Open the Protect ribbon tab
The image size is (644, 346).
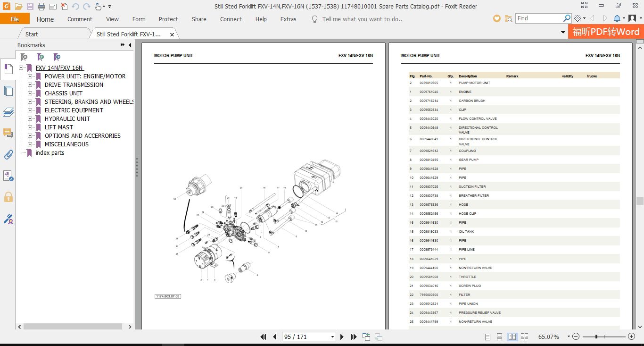(168, 19)
